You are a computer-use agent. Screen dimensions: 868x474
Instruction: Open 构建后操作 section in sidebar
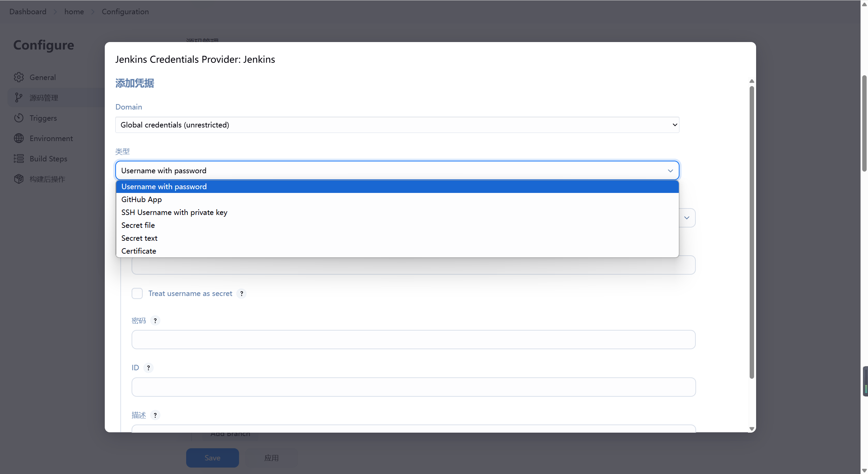click(56, 179)
